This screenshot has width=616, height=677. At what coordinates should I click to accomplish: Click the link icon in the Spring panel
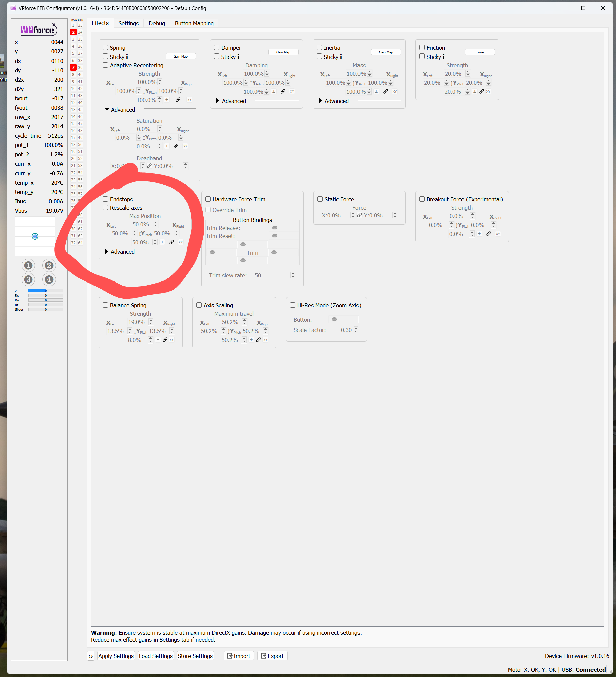[x=178, y=100]
